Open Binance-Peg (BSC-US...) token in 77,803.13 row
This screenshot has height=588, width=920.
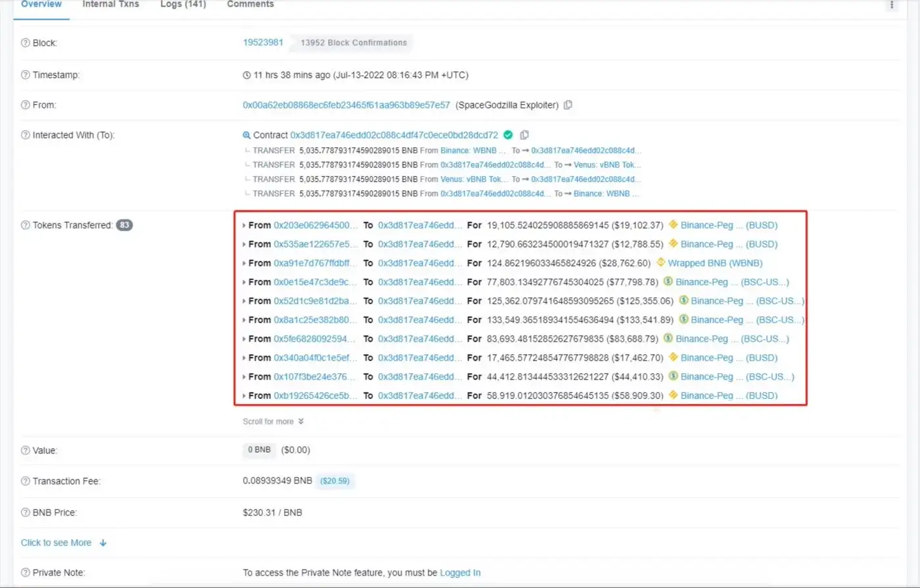pos(732,282)
